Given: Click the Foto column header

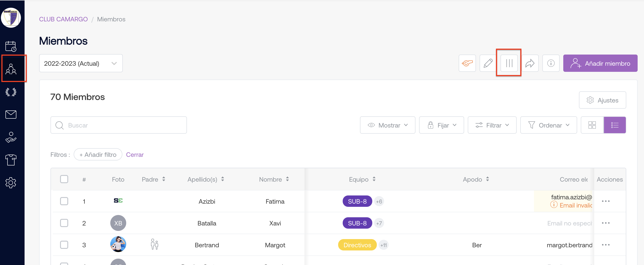Looking at the screenshot, I should pyautogui.click(x=118, y=179).
